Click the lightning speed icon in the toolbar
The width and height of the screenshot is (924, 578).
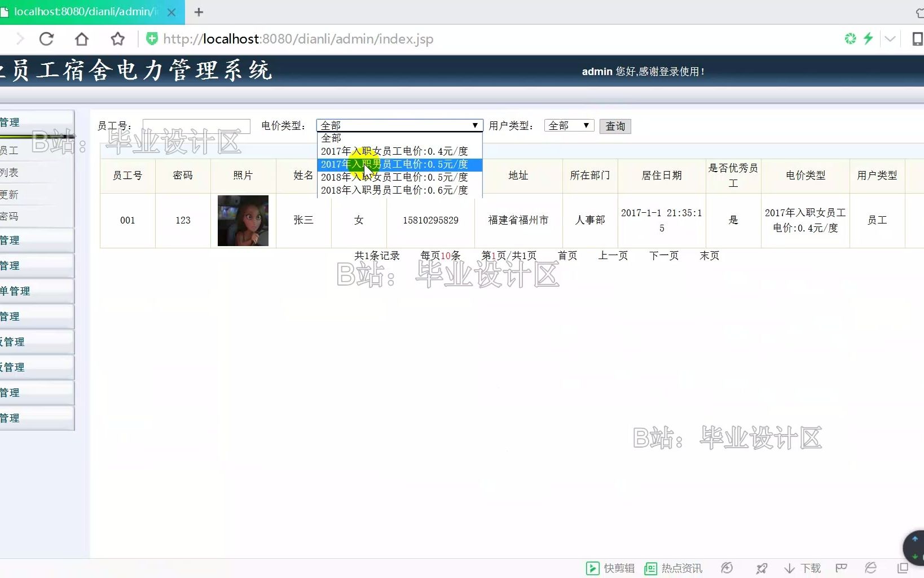868,38
